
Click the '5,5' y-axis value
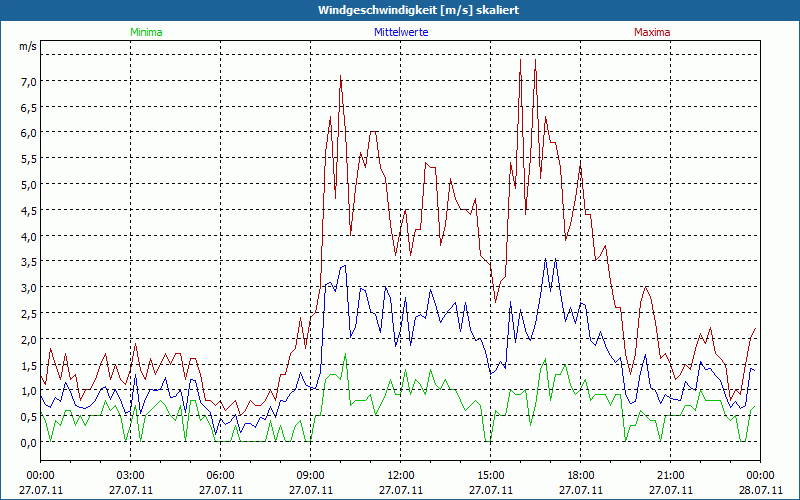(29, 159)
